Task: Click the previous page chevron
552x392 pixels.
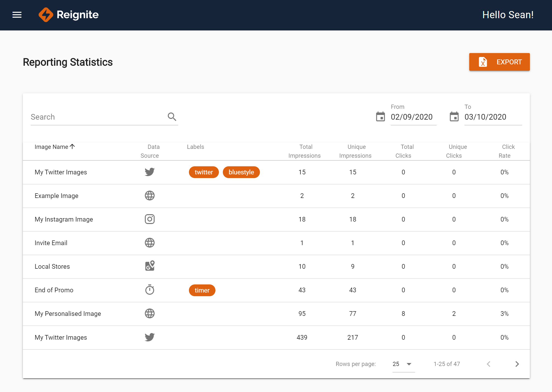Action: click(489, 364)
